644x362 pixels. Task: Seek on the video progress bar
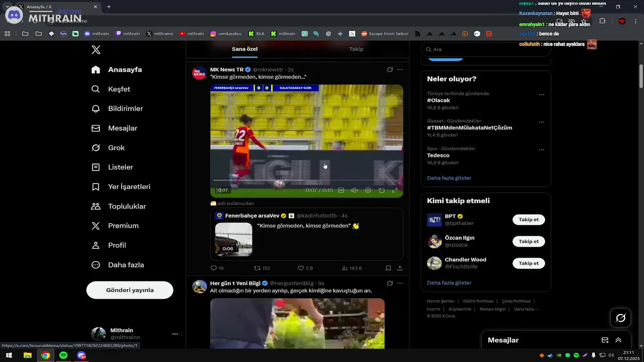click(306, 180)
